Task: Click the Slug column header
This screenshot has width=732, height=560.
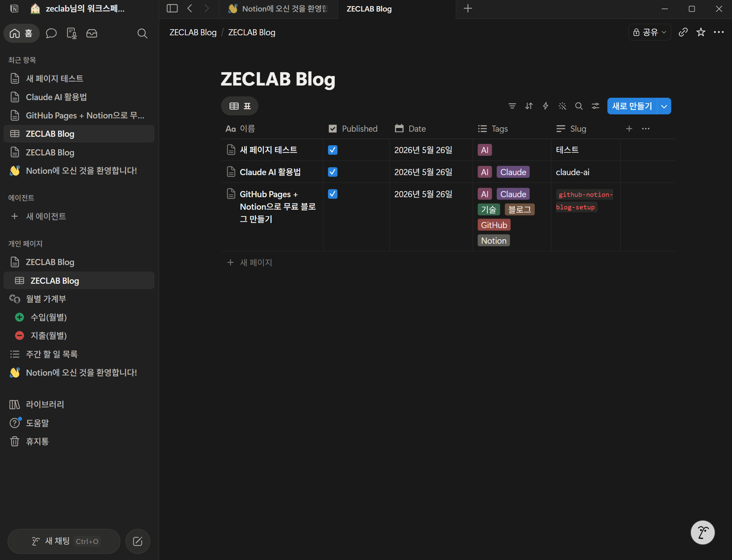Action: (x=586, y=129)
